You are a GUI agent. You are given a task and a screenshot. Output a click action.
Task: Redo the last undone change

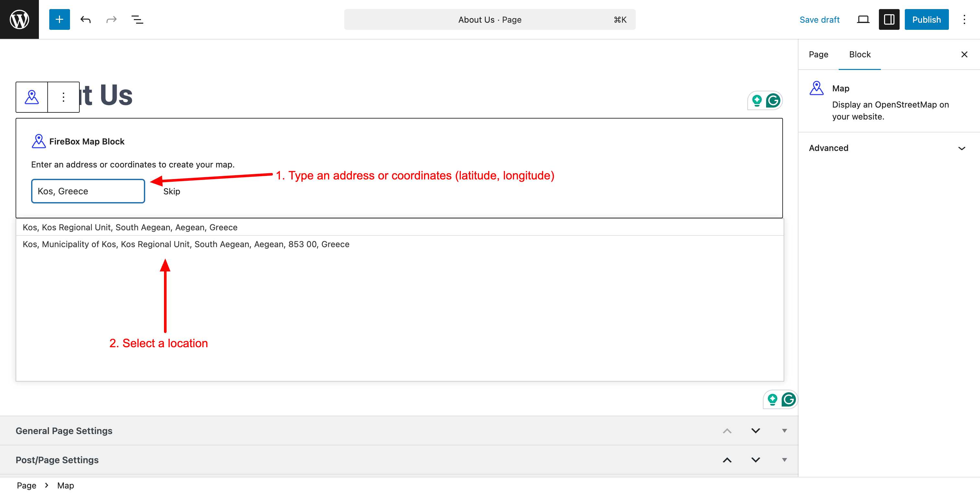(x=111, y=19)
